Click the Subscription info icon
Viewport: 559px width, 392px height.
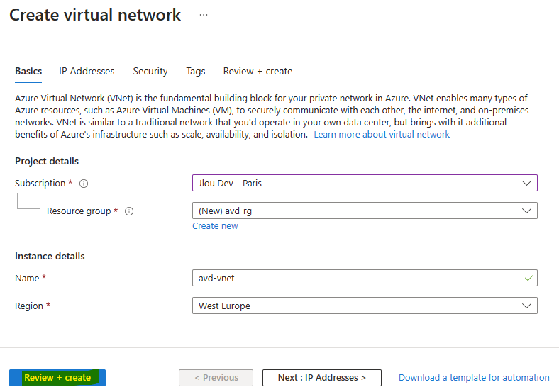click(84, 184)
